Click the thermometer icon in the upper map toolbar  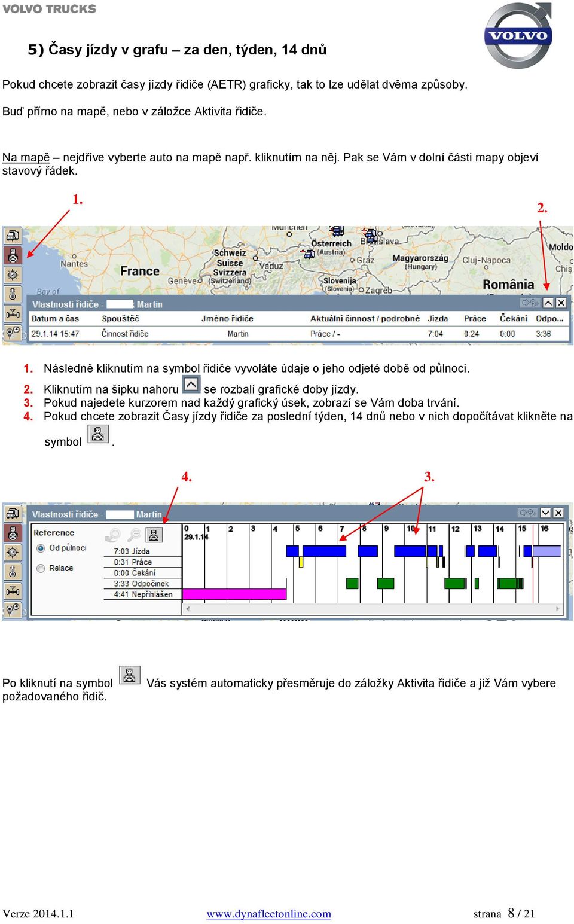[x=13, y=294]
